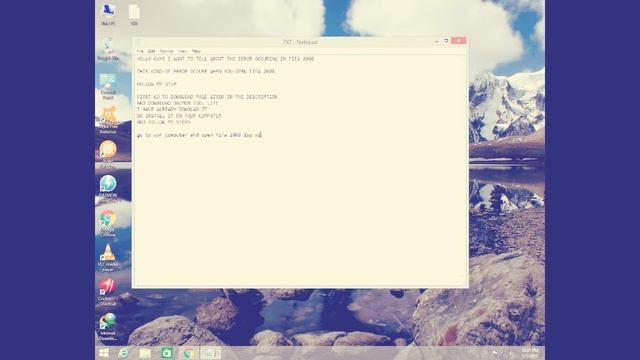The image size is (640, 360).
Task: Launch the DAEMON Tools desktop shortcut
Action: 108,189
